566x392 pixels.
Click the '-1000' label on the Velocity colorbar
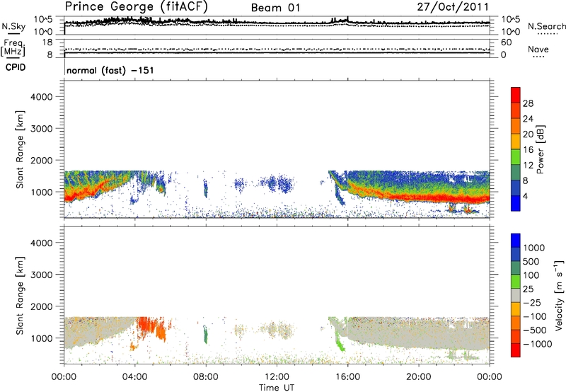click(537, 344)
